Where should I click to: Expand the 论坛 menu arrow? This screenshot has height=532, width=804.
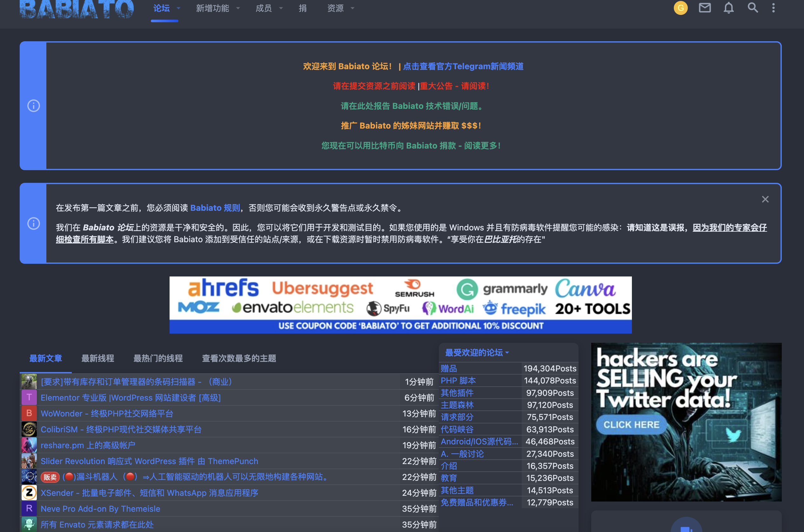click(x=178, y=8)
